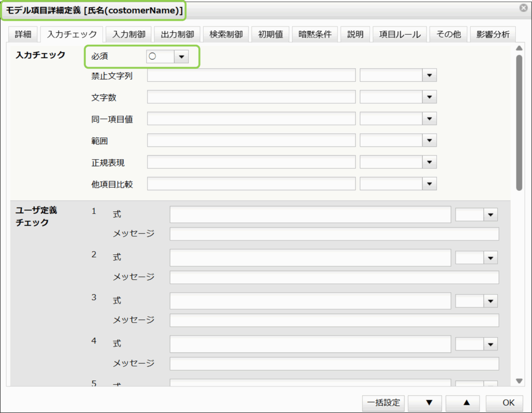Expand the 文字数 dropdown arrow
Screen dimensions: 532x413
[x=429, y=97]
